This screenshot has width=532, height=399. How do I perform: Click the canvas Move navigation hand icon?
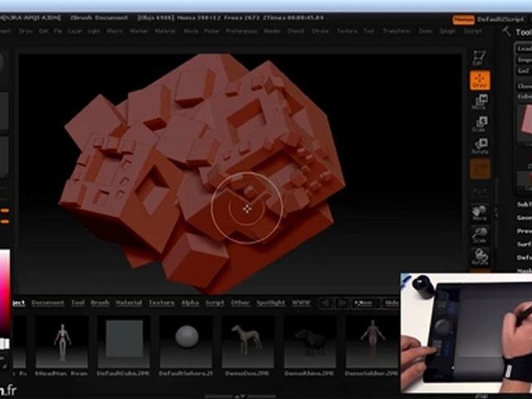click(480, 213)
